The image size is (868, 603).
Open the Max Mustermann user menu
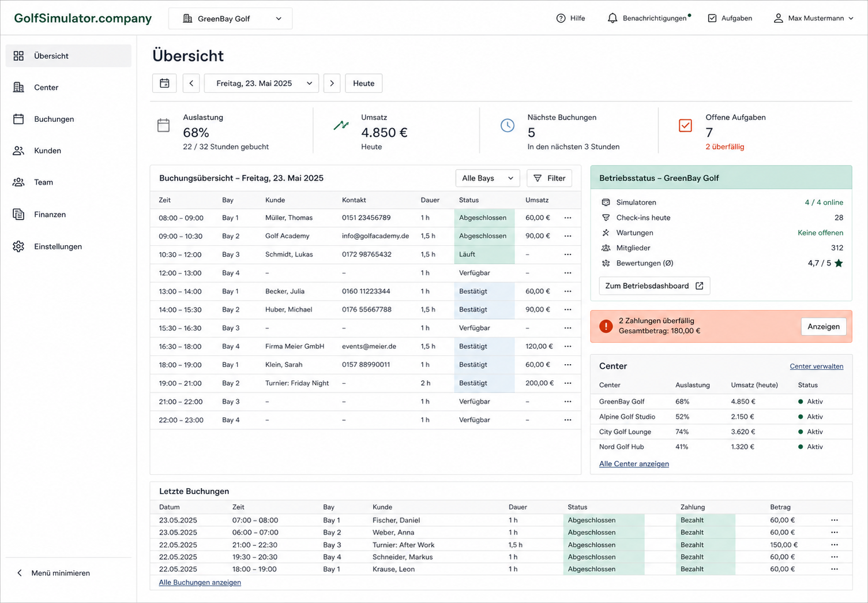[x=813, y=18]
